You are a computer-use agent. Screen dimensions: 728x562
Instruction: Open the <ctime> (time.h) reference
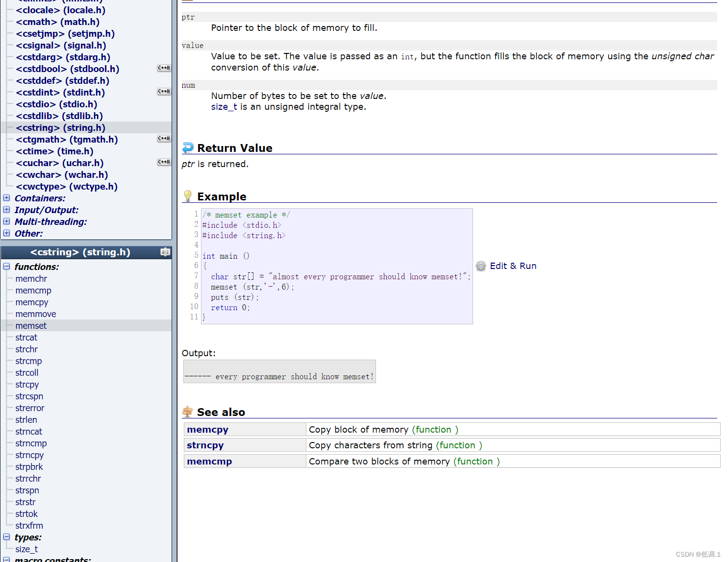point(54,151)
